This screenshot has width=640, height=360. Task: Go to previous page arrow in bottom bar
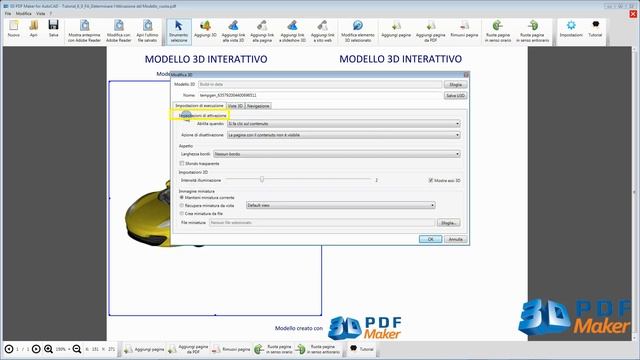[9, 349]
